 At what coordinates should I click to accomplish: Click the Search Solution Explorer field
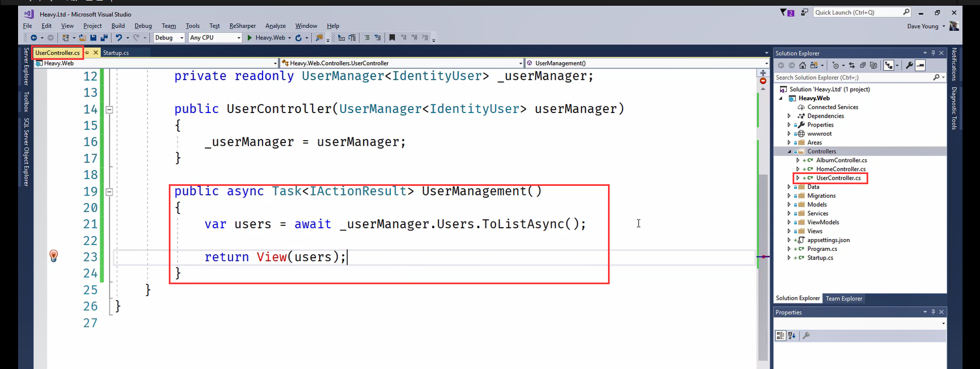pos(852,77)
